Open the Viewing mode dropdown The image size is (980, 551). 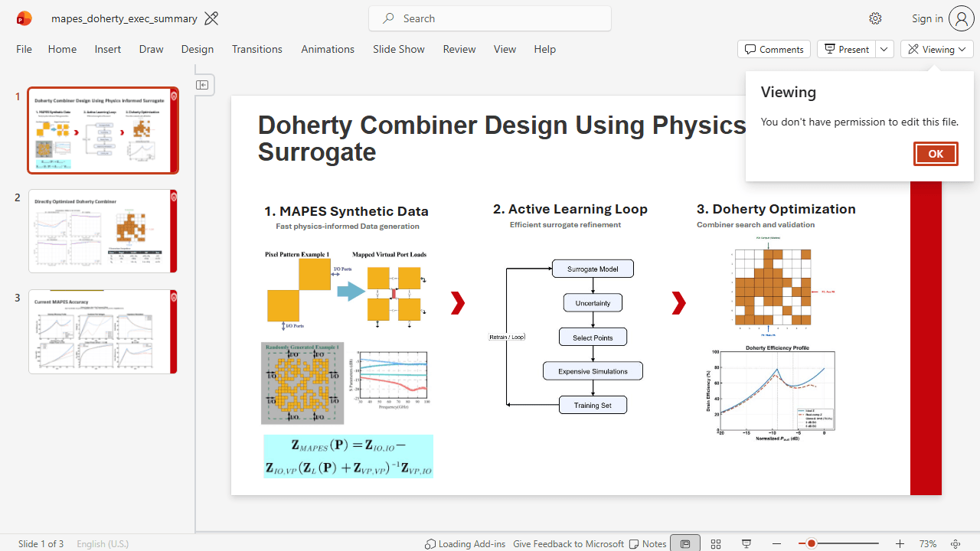(x=937, y=49)
